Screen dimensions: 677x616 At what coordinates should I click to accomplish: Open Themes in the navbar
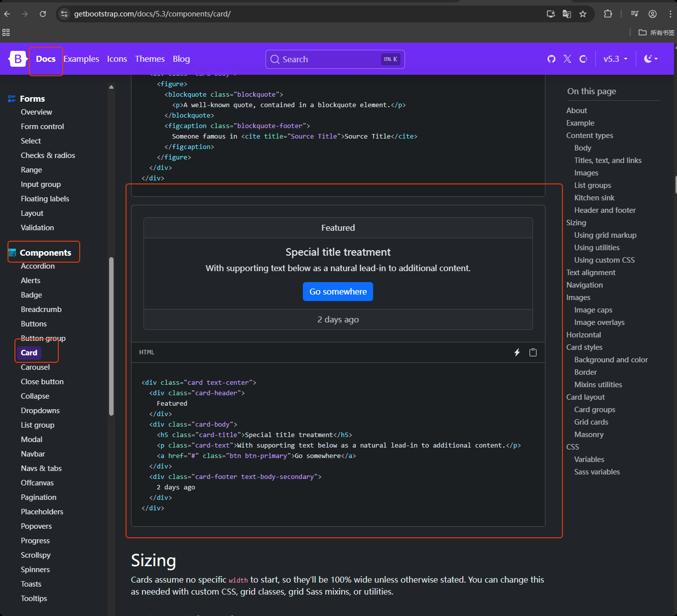pos(150,59)
